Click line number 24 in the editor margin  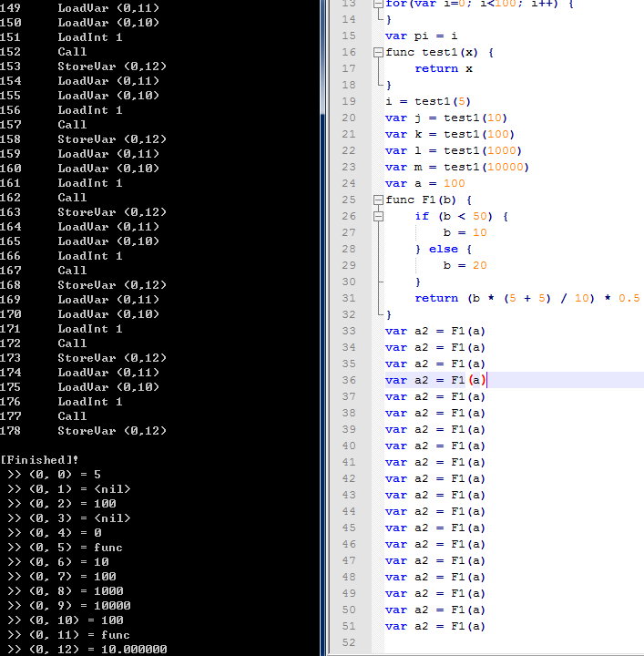349,183
